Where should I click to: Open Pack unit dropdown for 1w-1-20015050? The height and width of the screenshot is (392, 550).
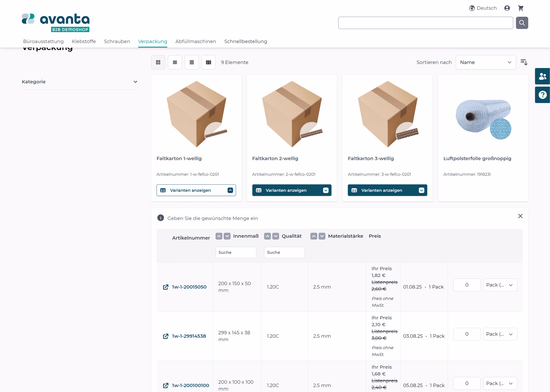coord(500,285)
